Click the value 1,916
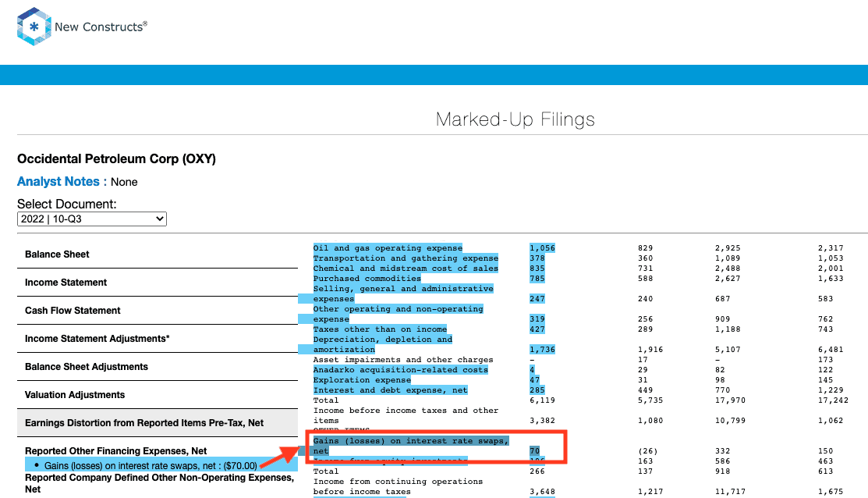Image resolution: width=868 pixels, height=498 pixels. [x=650, y=350]
